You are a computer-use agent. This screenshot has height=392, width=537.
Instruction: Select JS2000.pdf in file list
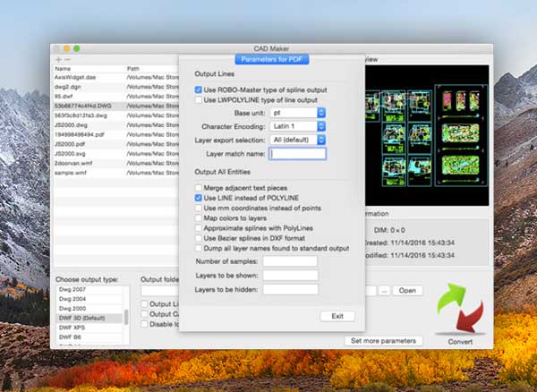(x=116, y=144)
